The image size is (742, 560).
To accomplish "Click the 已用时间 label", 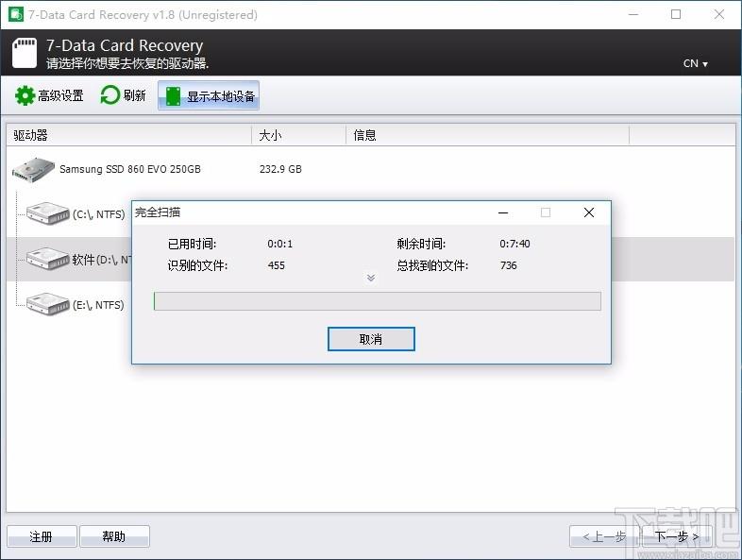I will 193,244.
